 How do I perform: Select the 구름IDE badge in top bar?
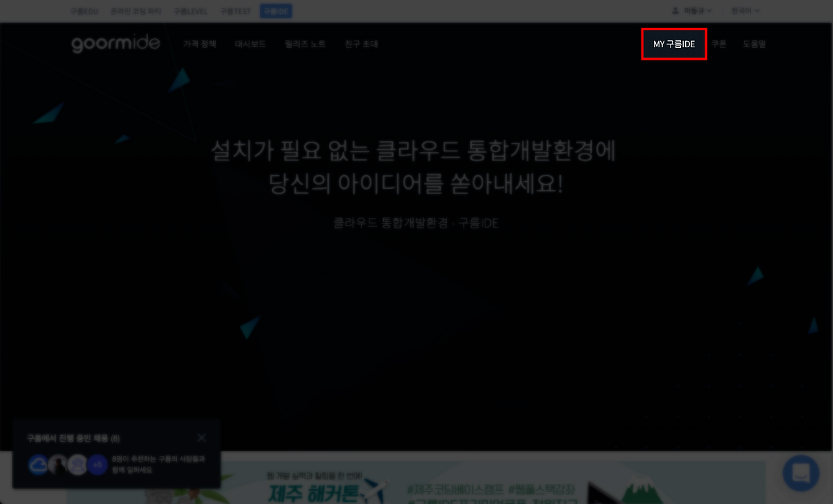point(276,10)
